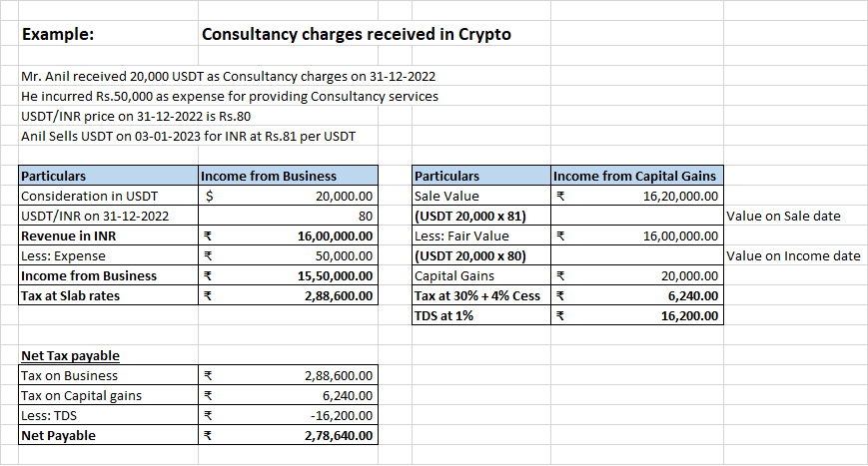Select the "Value on Income date" note
The image size is (868, 466).
(x=793, y=255)
